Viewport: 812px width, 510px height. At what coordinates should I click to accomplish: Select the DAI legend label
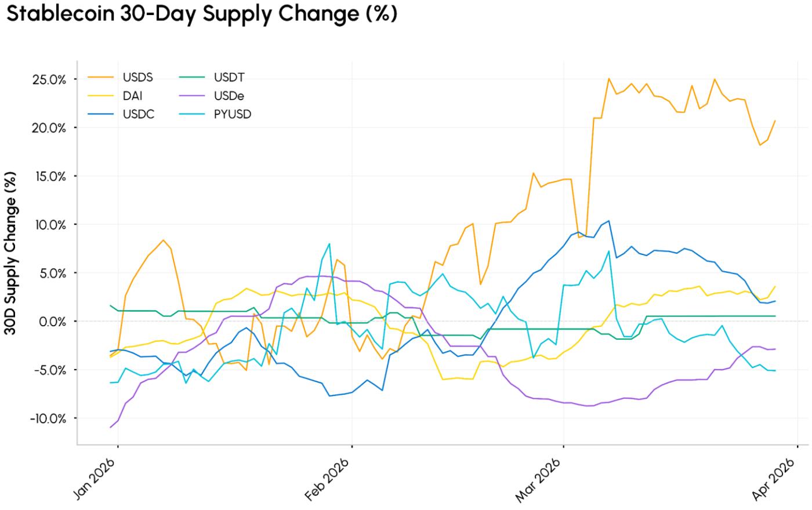click(x=132, y=96)
